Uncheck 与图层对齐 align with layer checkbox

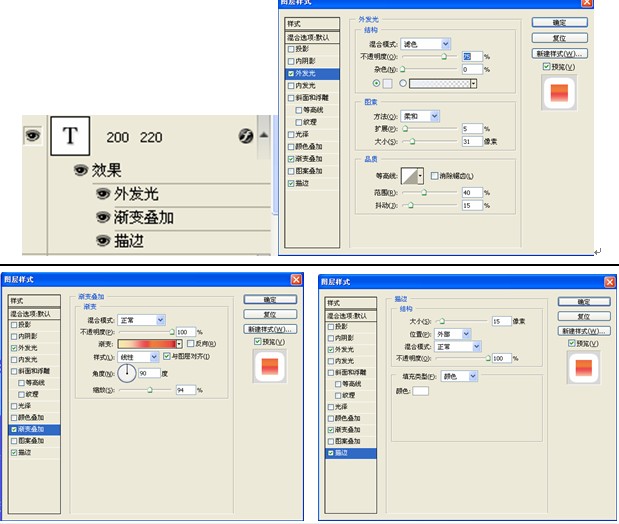[x=167, y=356]
